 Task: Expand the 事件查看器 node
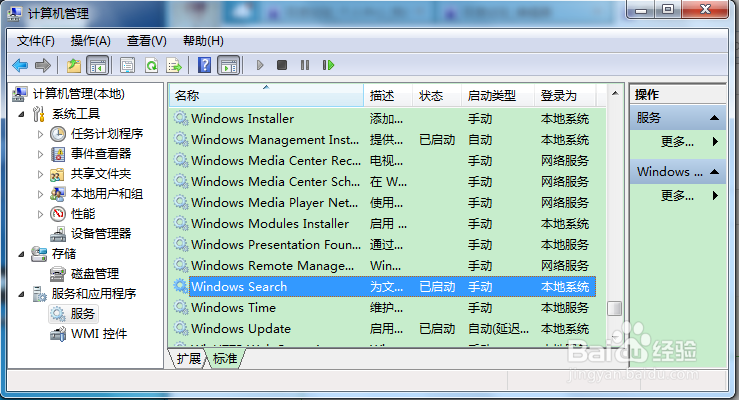coord(41,154)
